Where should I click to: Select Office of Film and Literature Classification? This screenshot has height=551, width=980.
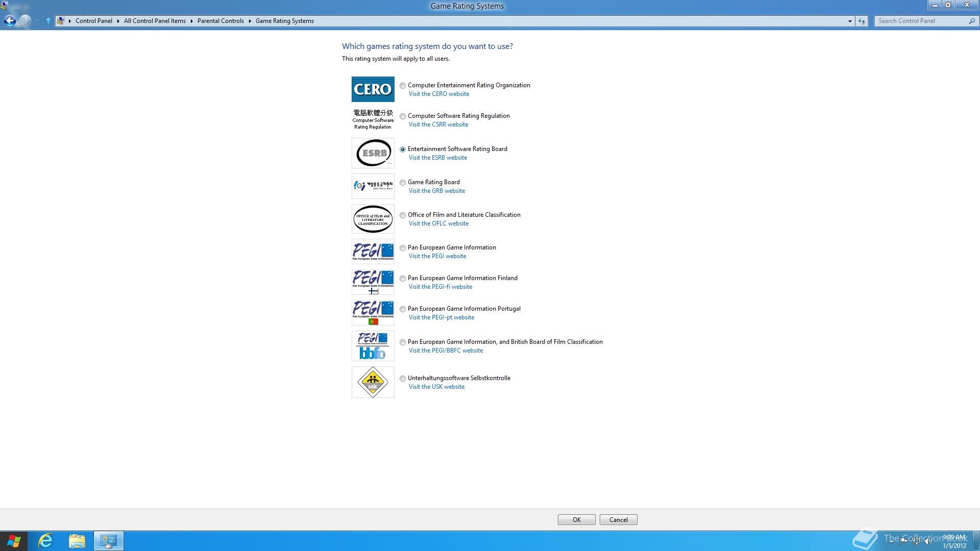[403, 215]
